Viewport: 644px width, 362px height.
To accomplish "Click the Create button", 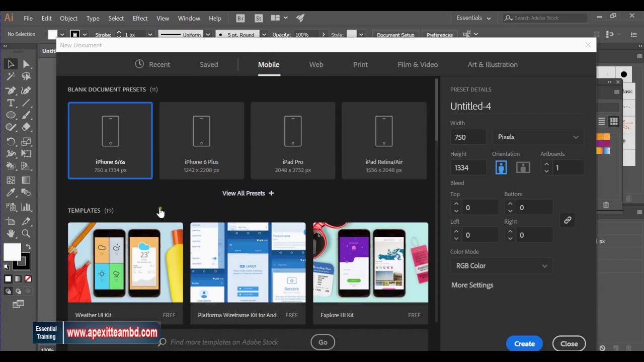I will [524, 344].
